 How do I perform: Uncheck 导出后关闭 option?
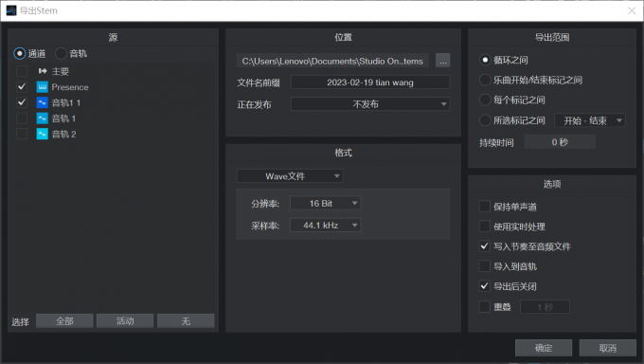click(485, 286)
